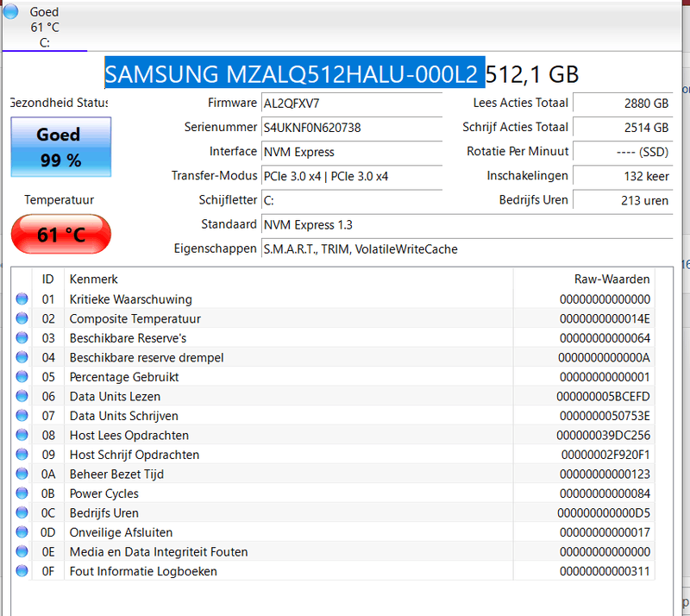The width and height of the screenshot is (690, 616).
Task: Click raw value 00000000000D5
Action: pos(603,513)
